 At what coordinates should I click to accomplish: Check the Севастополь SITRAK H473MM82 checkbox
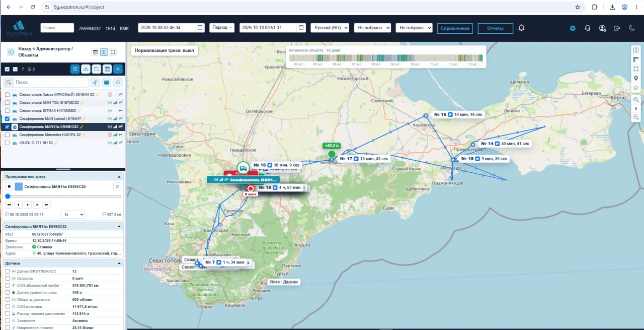point(7,111)
